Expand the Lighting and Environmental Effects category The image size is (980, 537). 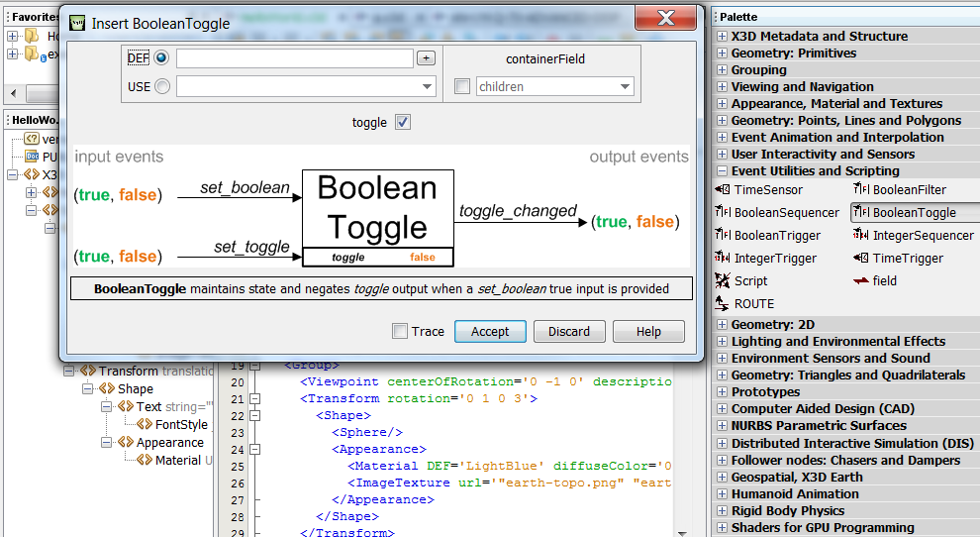click(x=722, y=342)
